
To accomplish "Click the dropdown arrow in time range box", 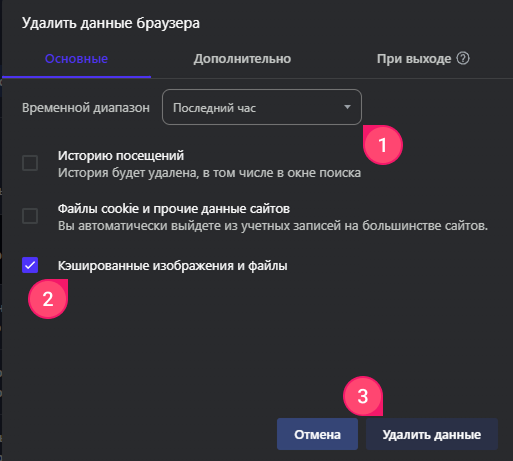I will click(347, 107).
